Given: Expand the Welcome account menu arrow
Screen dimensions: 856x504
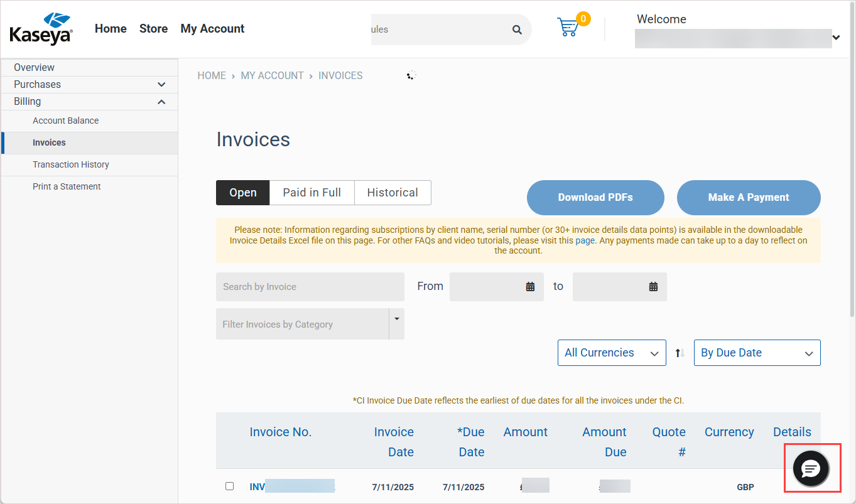Looking at the screenshot, I should pos(836,38).
